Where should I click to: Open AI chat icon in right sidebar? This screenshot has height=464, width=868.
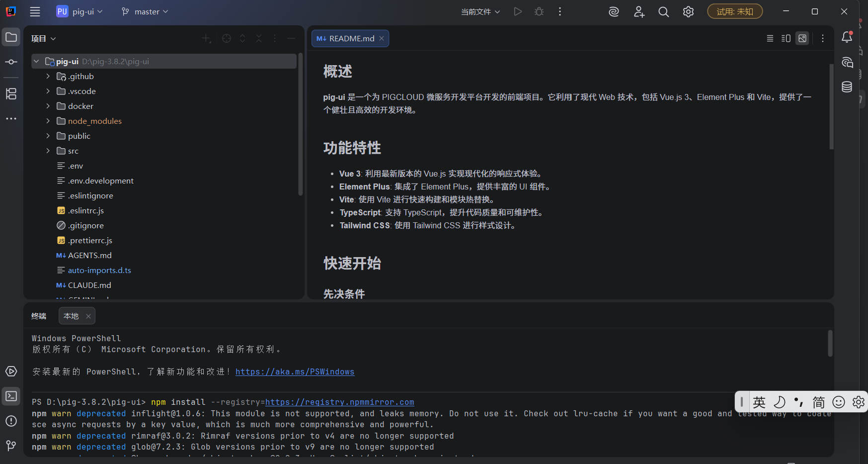[x=847, y=62]
